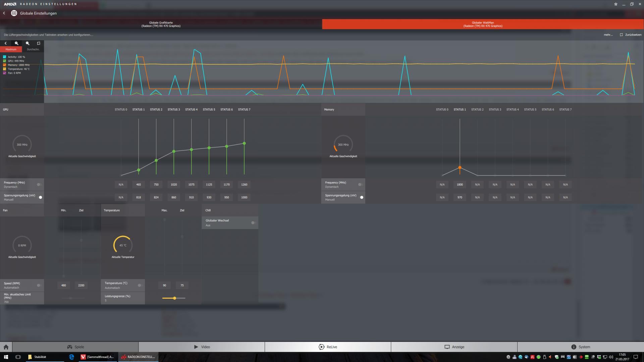Viewport: 644px width, 362px height.
Task: Toggle Memory Frequency (MHz) Dynamisch switch
Action: click(360, 184)
